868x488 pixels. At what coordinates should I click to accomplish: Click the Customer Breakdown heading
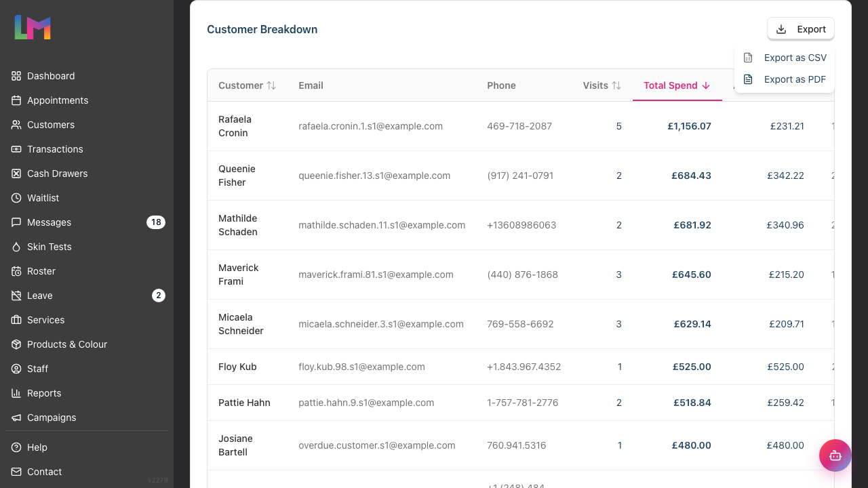pyautogui.click(x=262, y=29)
